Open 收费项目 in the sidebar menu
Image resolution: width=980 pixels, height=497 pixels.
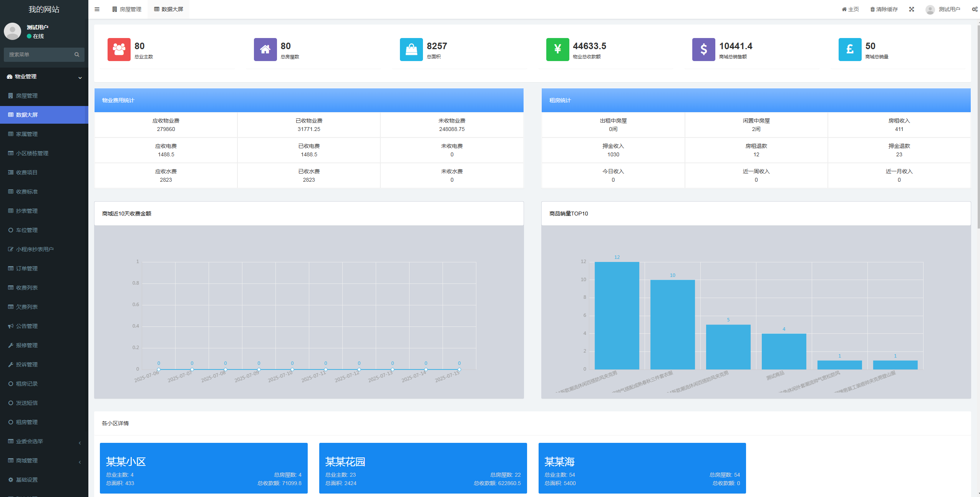click(x=27, y=172)
